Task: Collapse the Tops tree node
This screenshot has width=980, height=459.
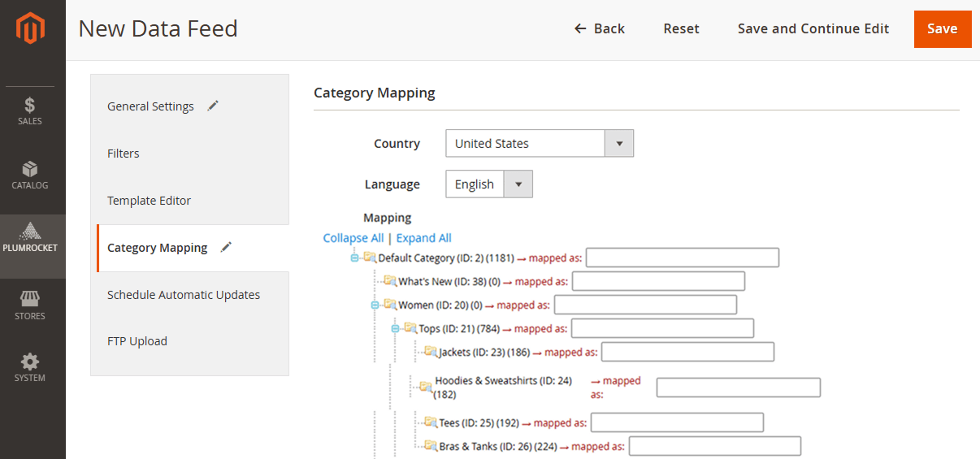Action: (x=395, y=329)
